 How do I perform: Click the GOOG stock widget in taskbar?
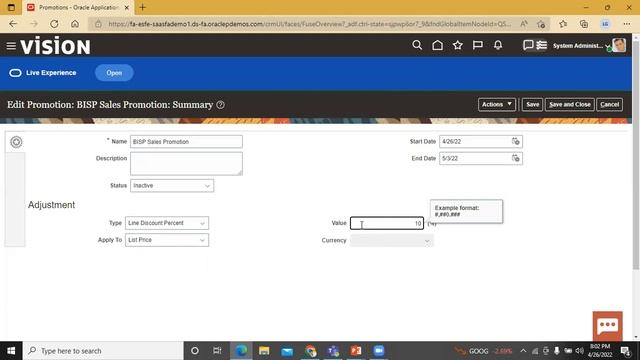(x=483, y=351)
